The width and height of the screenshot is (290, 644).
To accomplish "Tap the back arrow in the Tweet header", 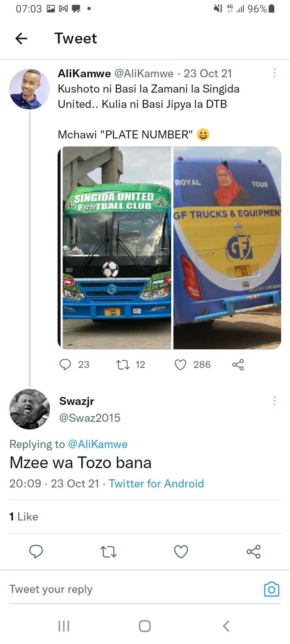I will point(21,39).
